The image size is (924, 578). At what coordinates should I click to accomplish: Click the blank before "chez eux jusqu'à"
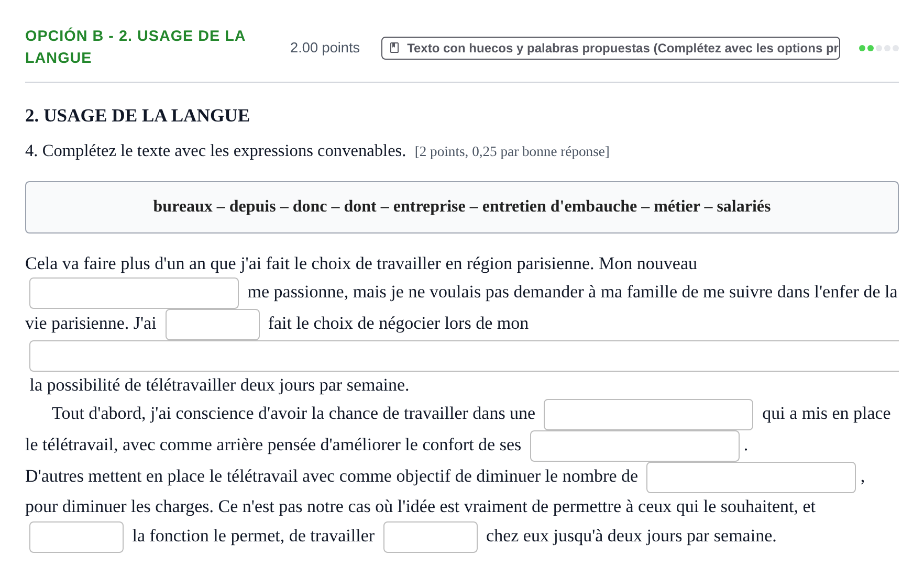click(x=431, y=537)
